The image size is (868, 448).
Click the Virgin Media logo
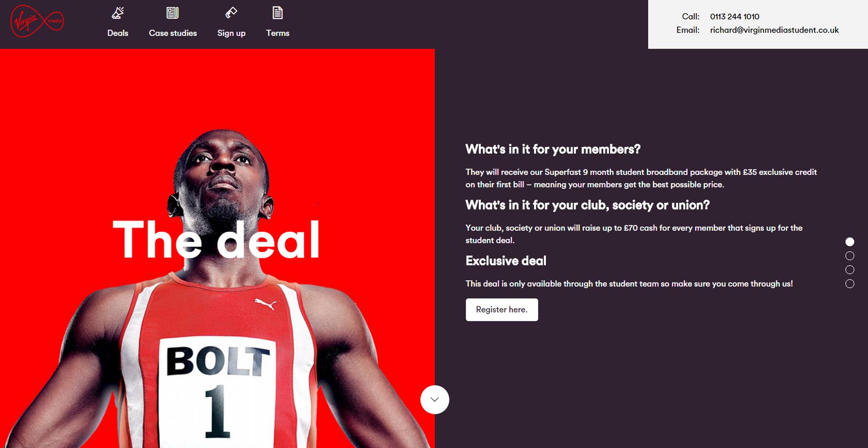(37, 21)
